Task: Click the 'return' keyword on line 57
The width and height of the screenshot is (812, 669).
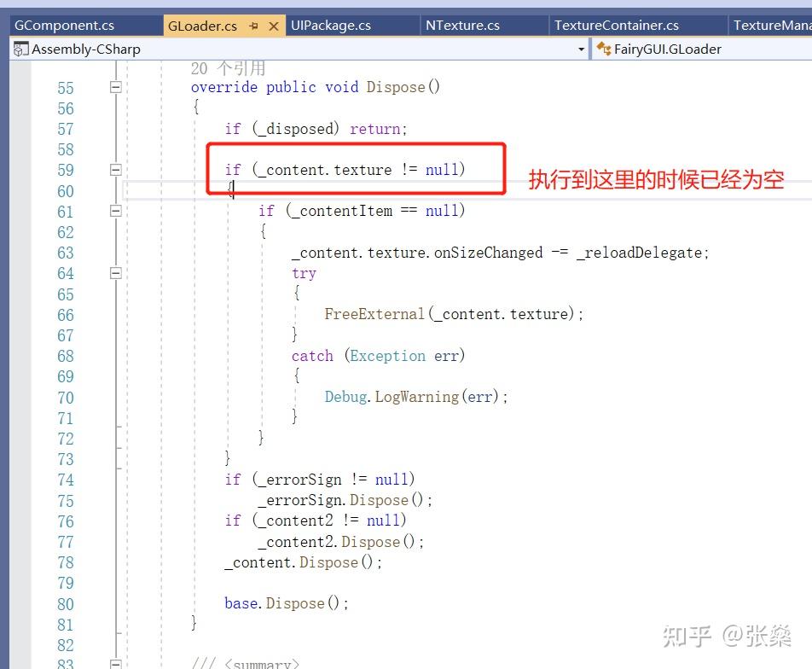Action: [375, 129]
